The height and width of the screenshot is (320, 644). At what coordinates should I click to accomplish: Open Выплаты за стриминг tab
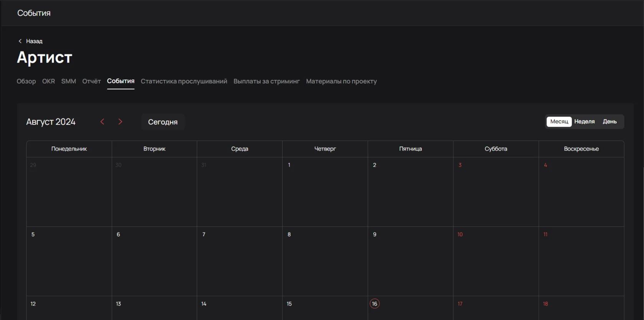266,81
